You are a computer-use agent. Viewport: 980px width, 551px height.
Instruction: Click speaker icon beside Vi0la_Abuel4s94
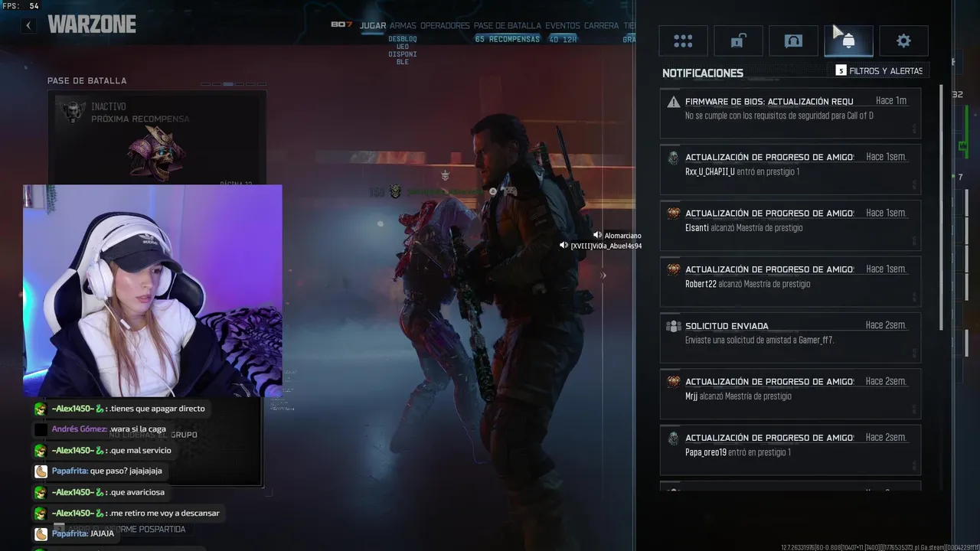(564, 246)
